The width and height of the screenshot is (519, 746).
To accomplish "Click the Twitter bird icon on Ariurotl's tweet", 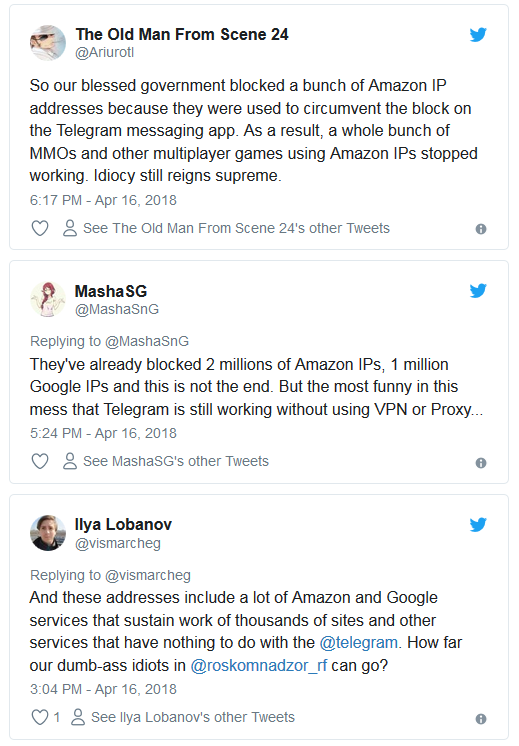I will point(478,35).
